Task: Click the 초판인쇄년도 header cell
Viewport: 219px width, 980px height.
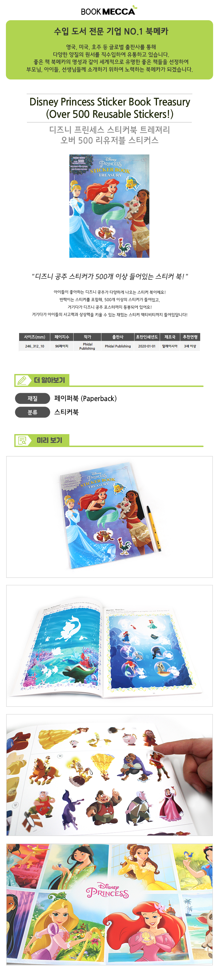Action: click(147, 337)
